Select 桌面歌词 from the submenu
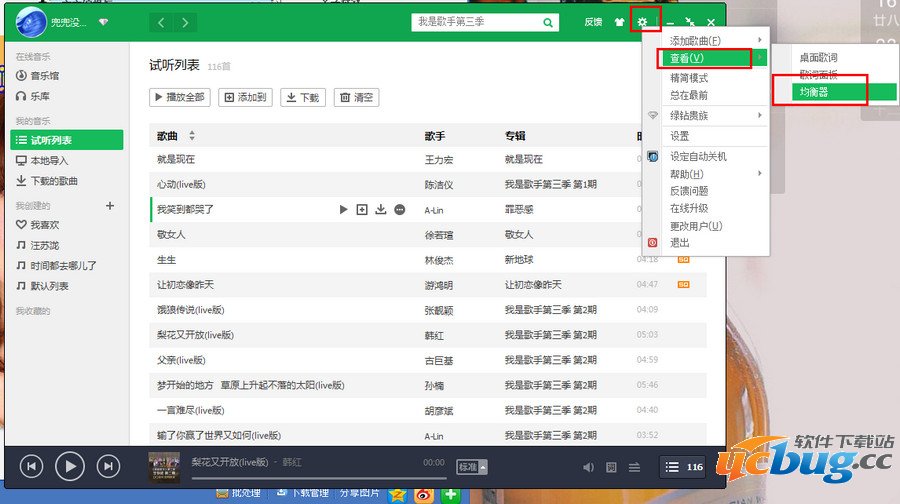This screenshot has height=504, width=900. [x=818, y=57]
